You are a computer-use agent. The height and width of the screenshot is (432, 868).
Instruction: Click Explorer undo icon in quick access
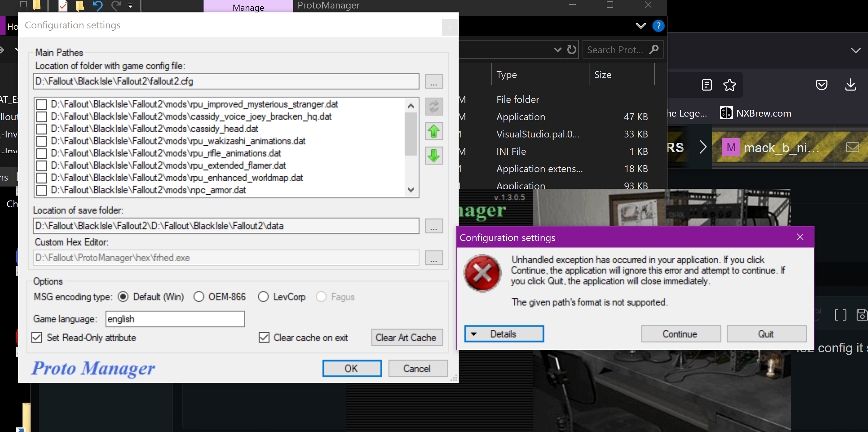[x=98, y=6]
